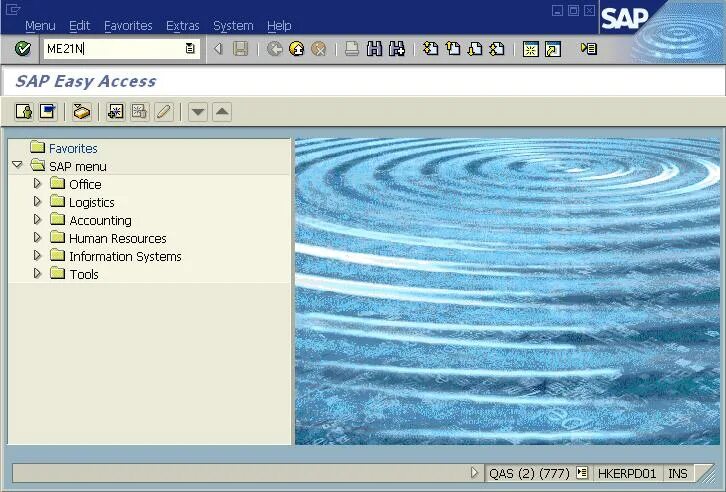Screen dimensions: 726x492
Task: Click the QAS (2) (777) status field
Action: (x=529, y=473)
